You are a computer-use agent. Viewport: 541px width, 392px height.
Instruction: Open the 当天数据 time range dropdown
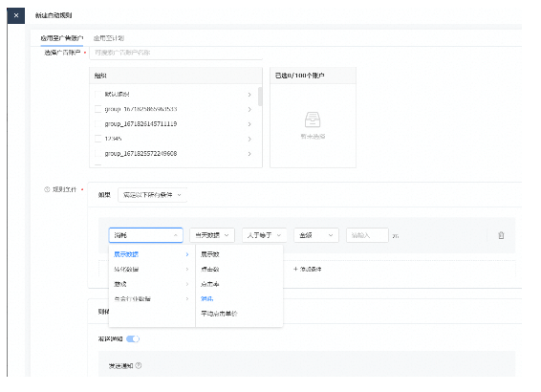(212, 235)
